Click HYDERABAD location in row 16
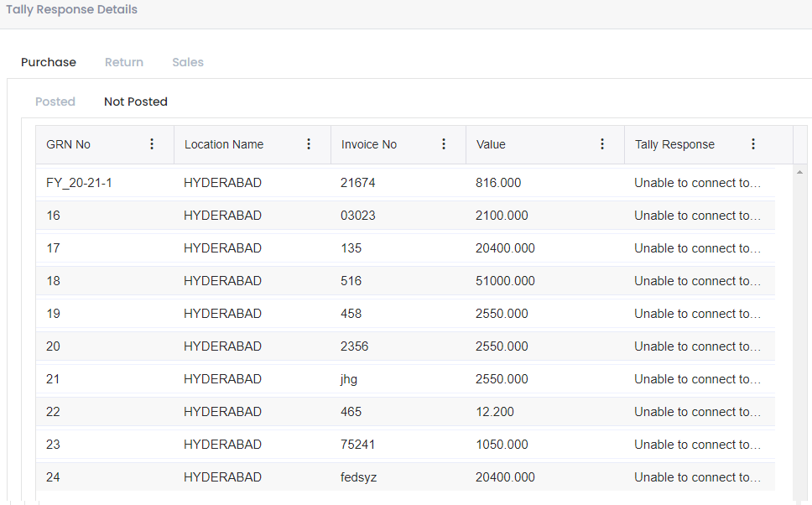The image size is (812, 505). (222, 216)
